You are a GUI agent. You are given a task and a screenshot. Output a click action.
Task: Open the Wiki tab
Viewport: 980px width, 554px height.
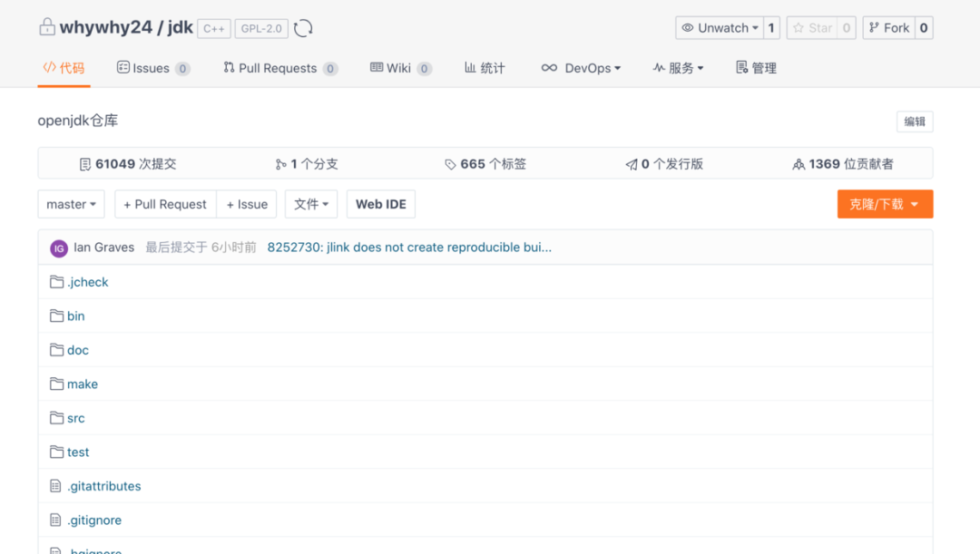coord(401,68)
